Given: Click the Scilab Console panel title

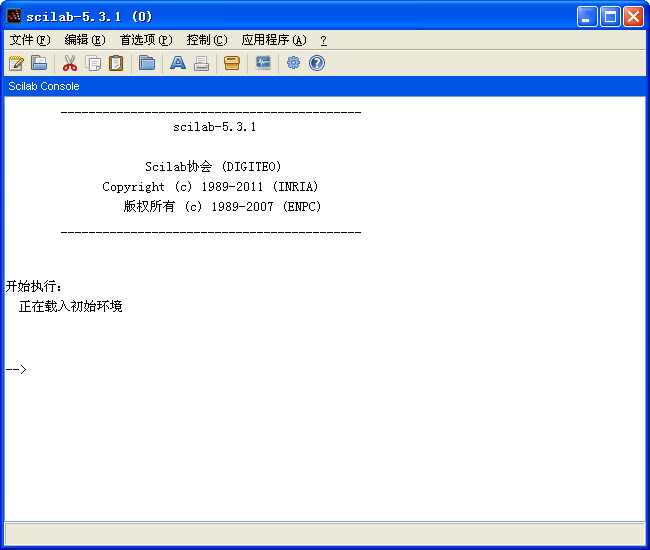Looking at the screenshot, I should [x=44, y=86].
